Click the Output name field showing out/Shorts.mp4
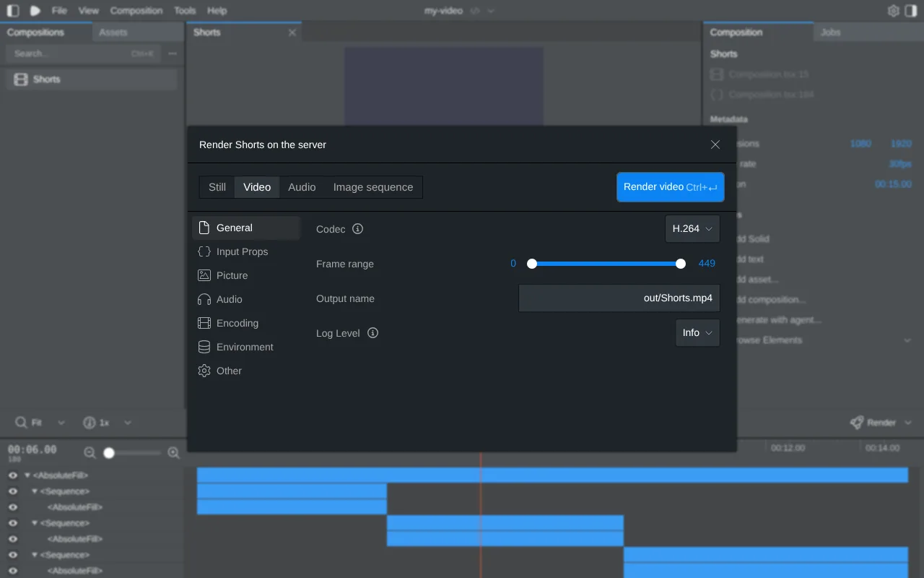 [619, 298]
